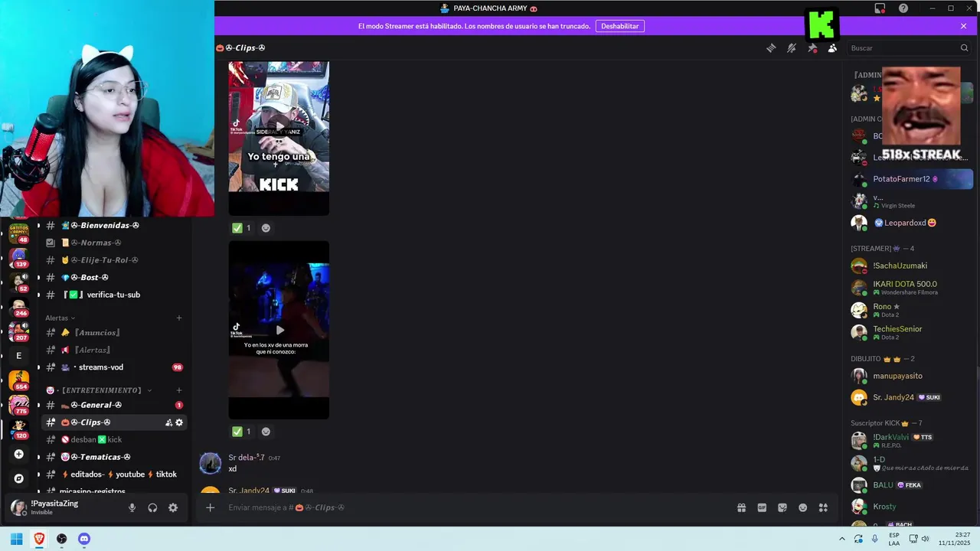Toggle the member list icon
The width and height of the screenshot is (980, 551).
(x=832, y=48)
